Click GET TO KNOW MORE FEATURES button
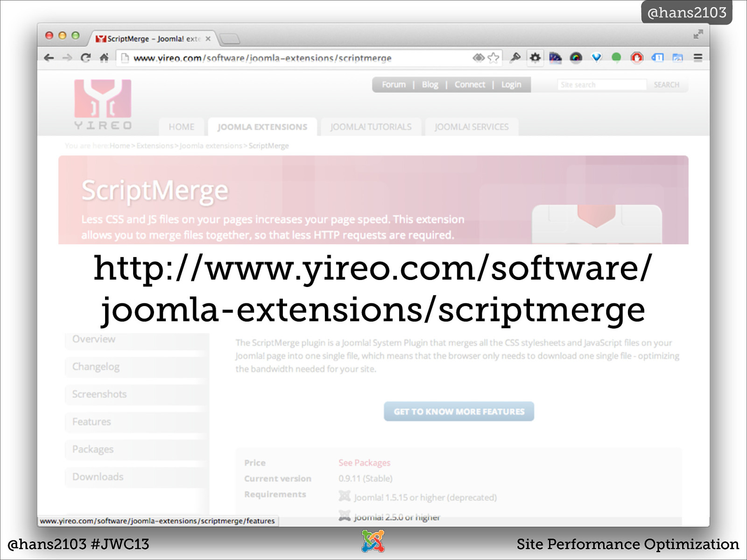The image size is (747, 560). [x=459, y=412]
